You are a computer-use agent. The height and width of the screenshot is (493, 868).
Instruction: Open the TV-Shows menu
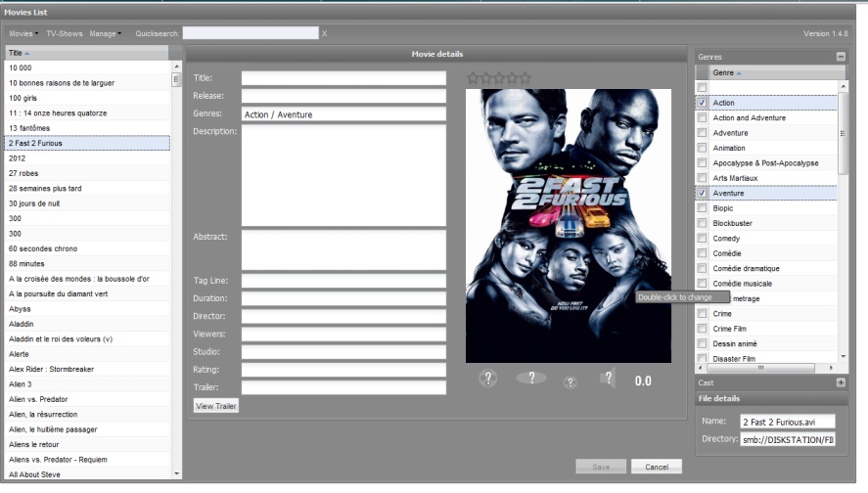point(65,34)
